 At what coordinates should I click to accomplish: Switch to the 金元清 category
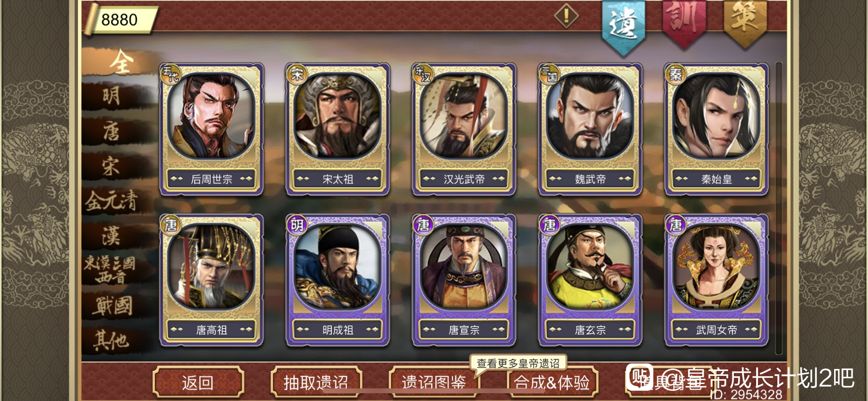[112, 200]
